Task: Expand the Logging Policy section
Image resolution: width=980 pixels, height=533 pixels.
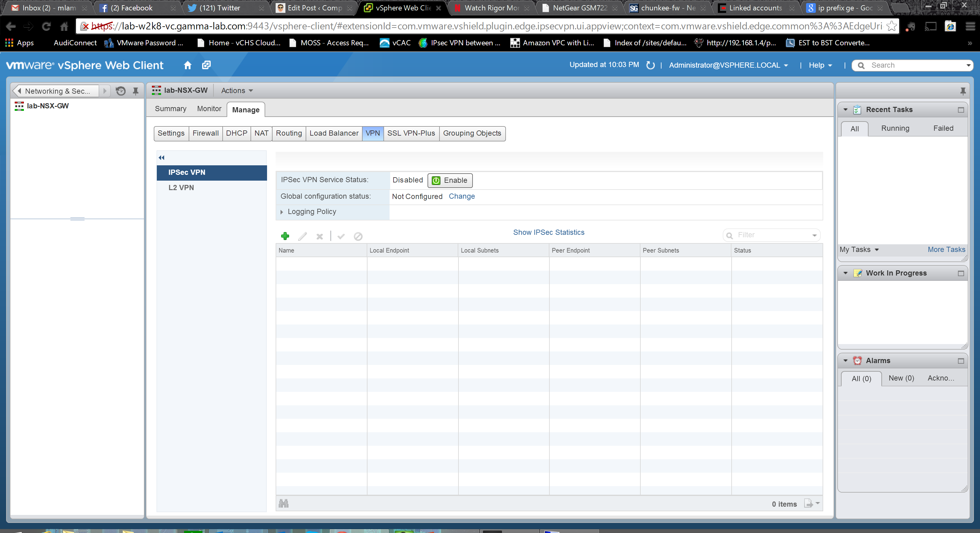Action: click(282, 212)
